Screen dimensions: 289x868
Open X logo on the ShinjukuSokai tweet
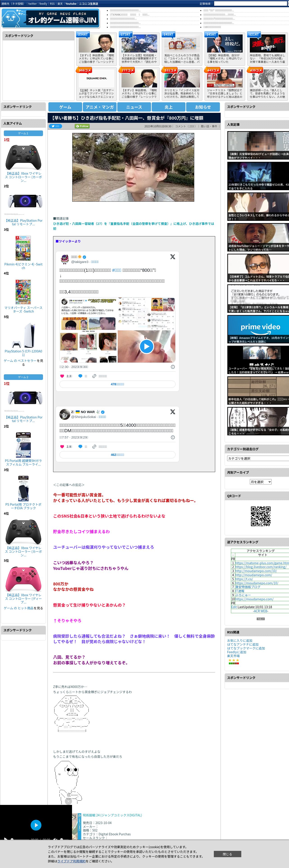(173, 412)
